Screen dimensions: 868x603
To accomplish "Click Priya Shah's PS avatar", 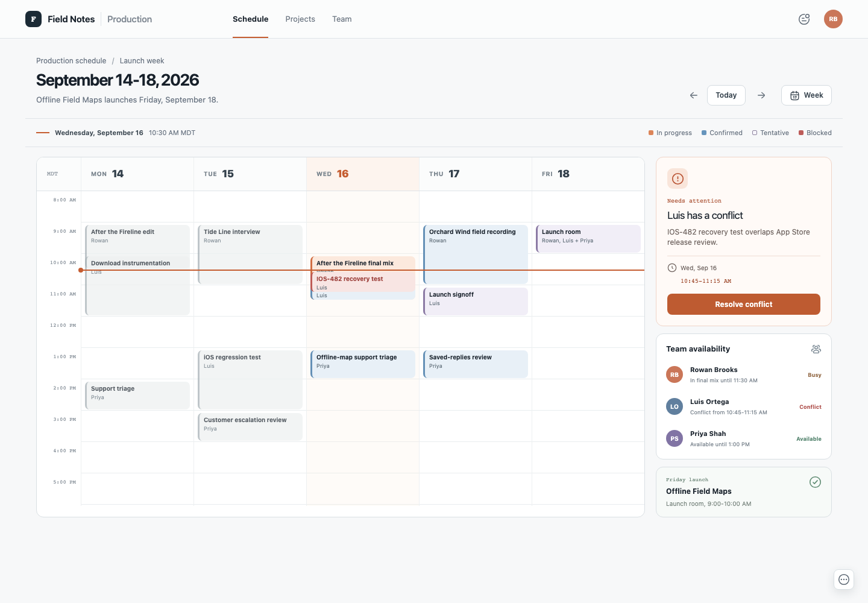I will [x=675, y=438].
